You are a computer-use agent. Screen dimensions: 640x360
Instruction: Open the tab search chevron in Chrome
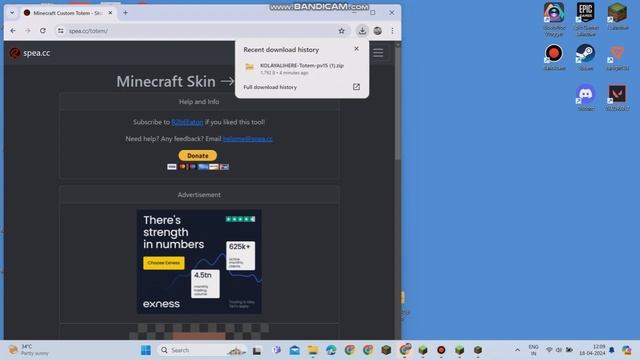coord(12,13)
